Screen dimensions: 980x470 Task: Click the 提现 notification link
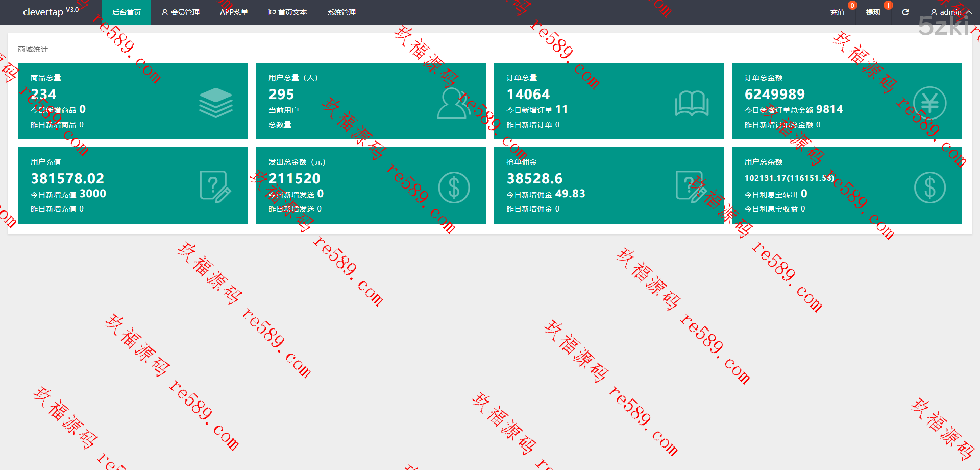point(873,12)
